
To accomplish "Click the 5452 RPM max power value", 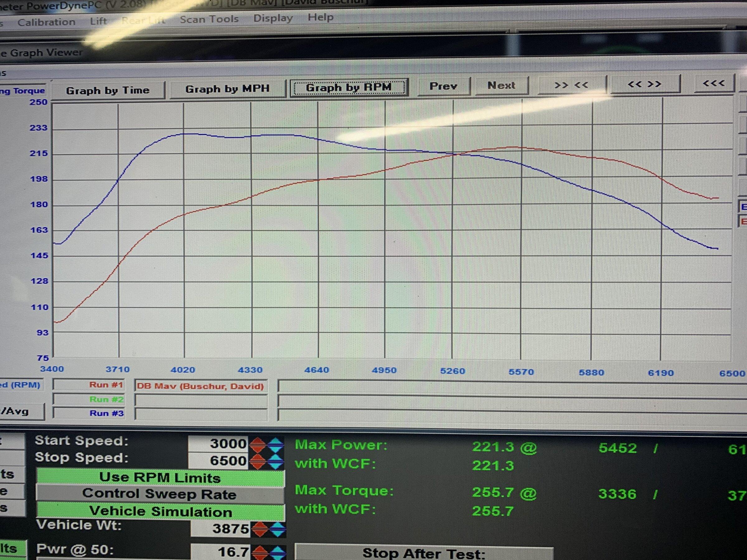I will click(x=618, y=448).
